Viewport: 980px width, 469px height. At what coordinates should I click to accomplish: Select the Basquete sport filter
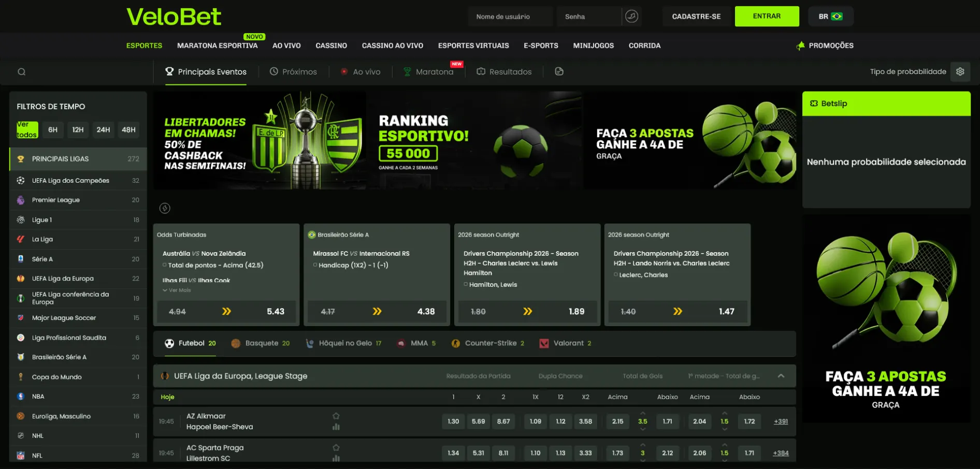click(x=260, y=343)
